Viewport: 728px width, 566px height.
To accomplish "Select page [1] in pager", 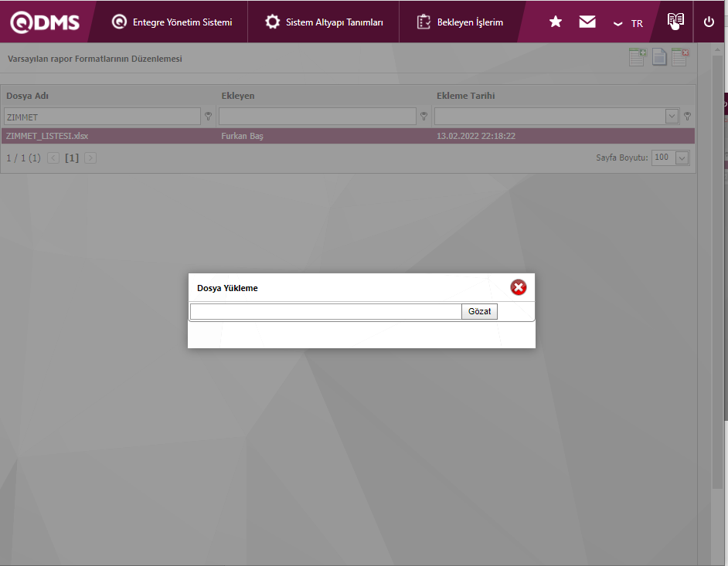I will (x=72, y=158).
